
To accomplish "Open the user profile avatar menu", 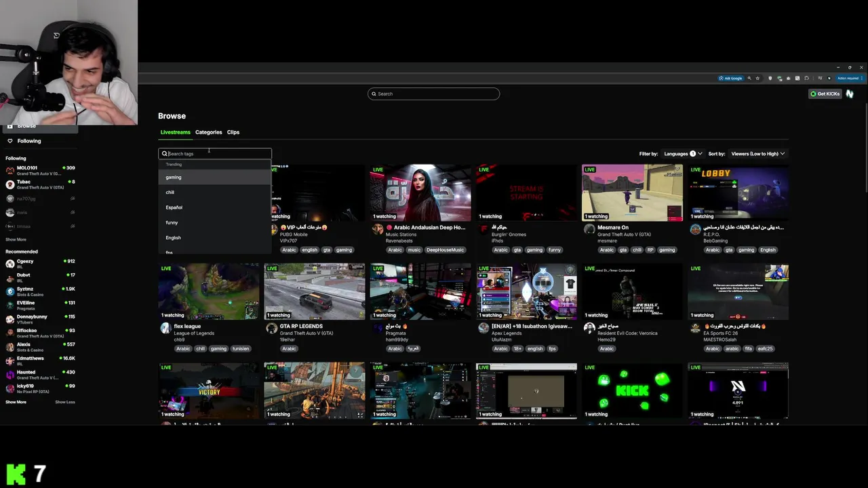I will (x=850, y=94).
